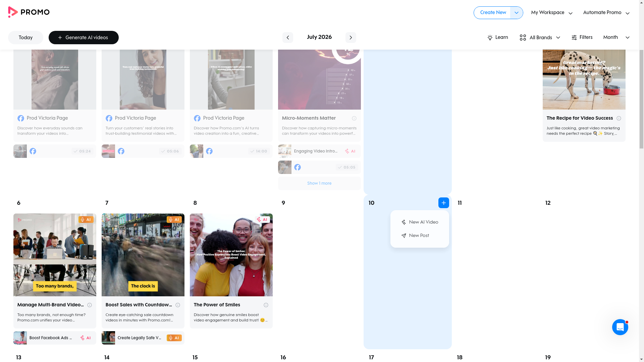644x362 pixels.
Task: Click info icon beside The Power of Smiles
Action: tap(266, 305)
